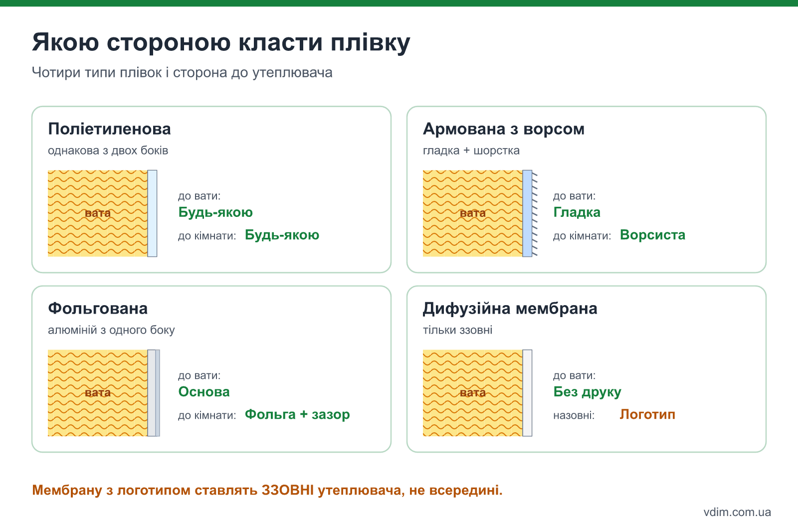
Task: Click "Будь-якою" under до вати
Action: pyautogui.click(x=215, y=212)
